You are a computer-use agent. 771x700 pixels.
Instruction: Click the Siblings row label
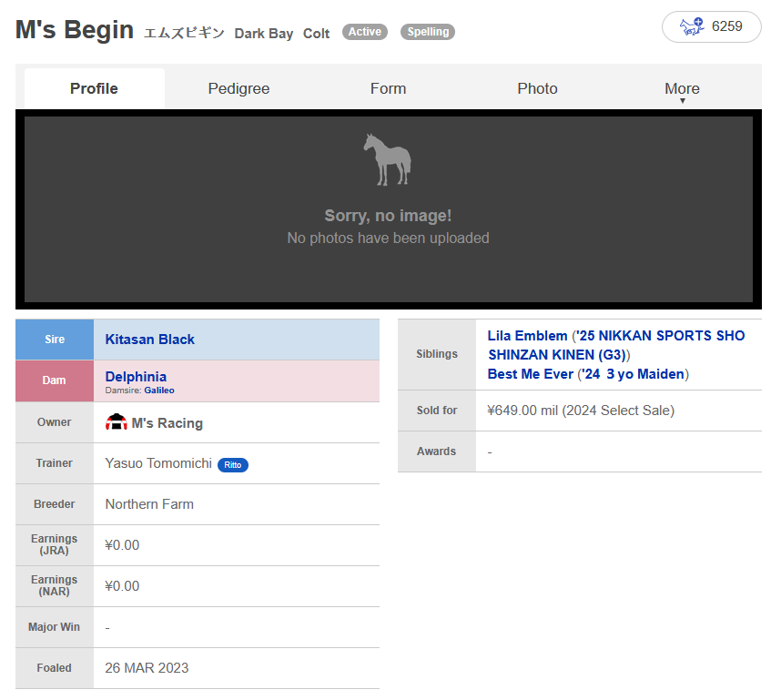437,354
